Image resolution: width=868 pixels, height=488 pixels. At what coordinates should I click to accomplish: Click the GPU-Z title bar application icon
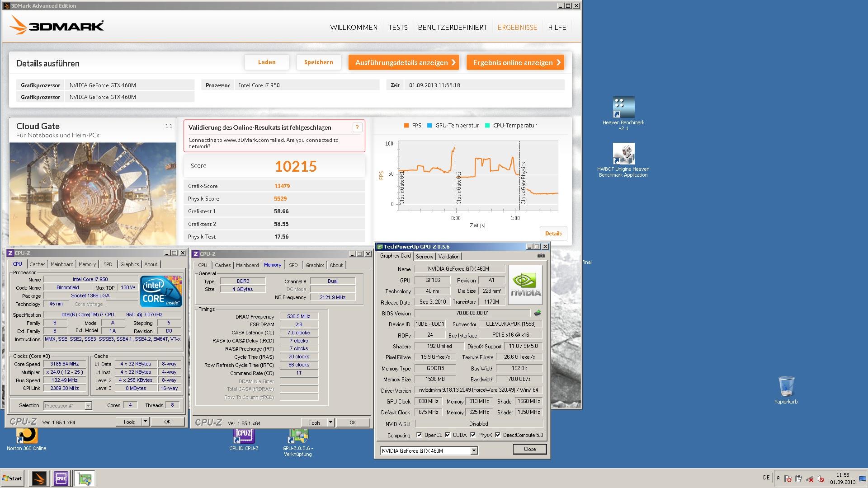[380, 247]
